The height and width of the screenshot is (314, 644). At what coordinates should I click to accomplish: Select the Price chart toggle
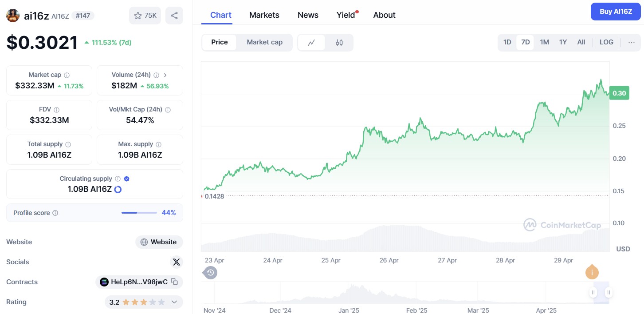click(x=219, y=43)
